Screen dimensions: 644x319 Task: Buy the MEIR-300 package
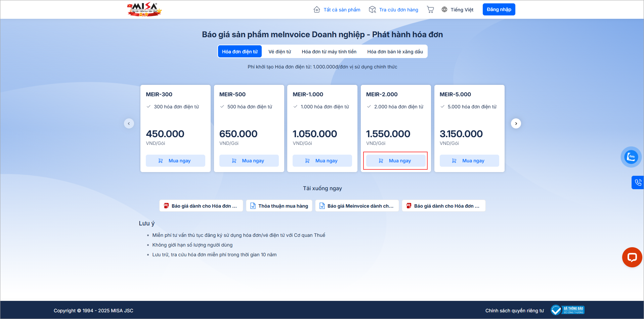click(x=175, y=161)
